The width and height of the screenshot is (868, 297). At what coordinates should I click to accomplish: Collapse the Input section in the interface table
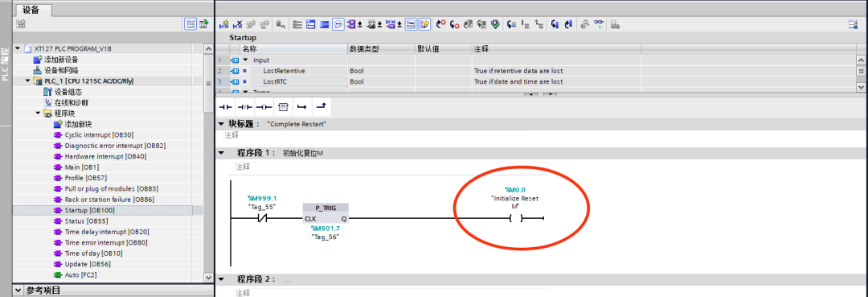245,60
